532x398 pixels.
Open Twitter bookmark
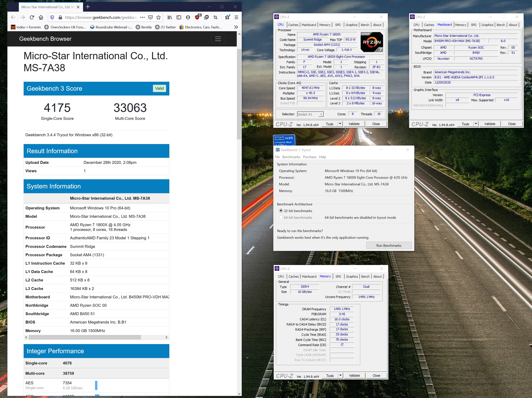point(166,27)
